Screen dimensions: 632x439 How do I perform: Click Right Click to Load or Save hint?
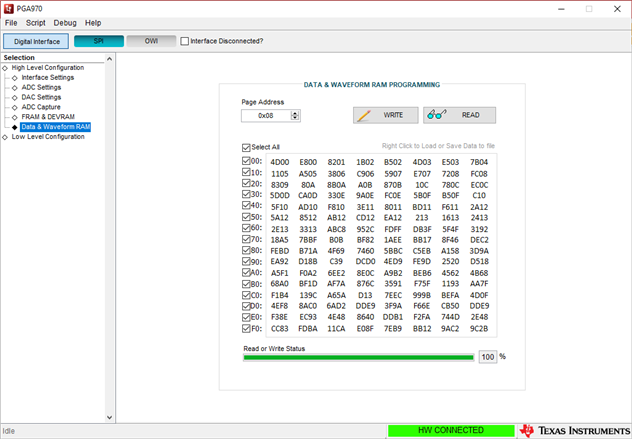pyautogui.click(x=438, y=146)
